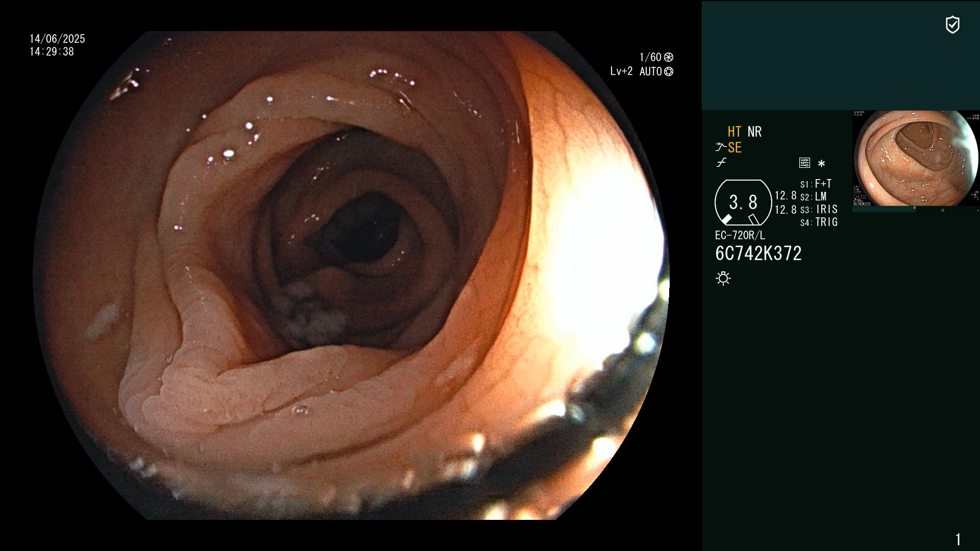Screen dimensions: 980x551
Task: Click the upper 12.8 diameter value
Action: (x=786, y=195)
